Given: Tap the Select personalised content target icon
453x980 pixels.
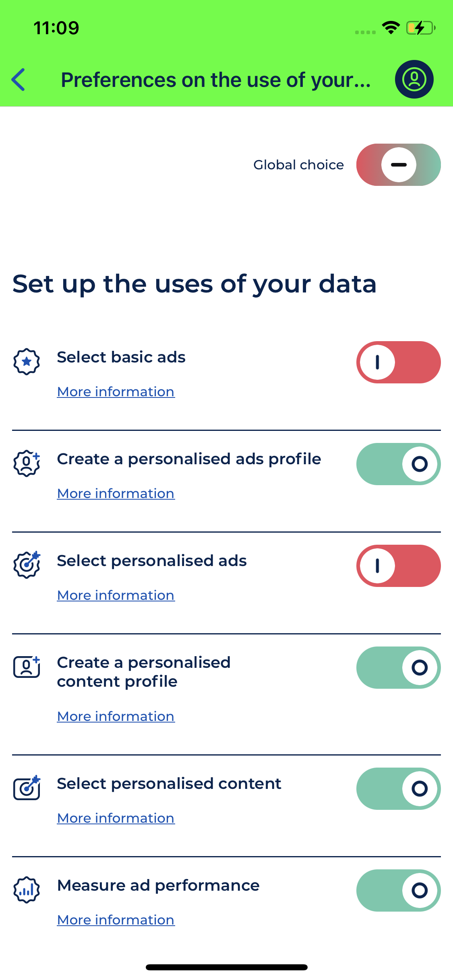Looking at the screenshot, I should [27, 788].
